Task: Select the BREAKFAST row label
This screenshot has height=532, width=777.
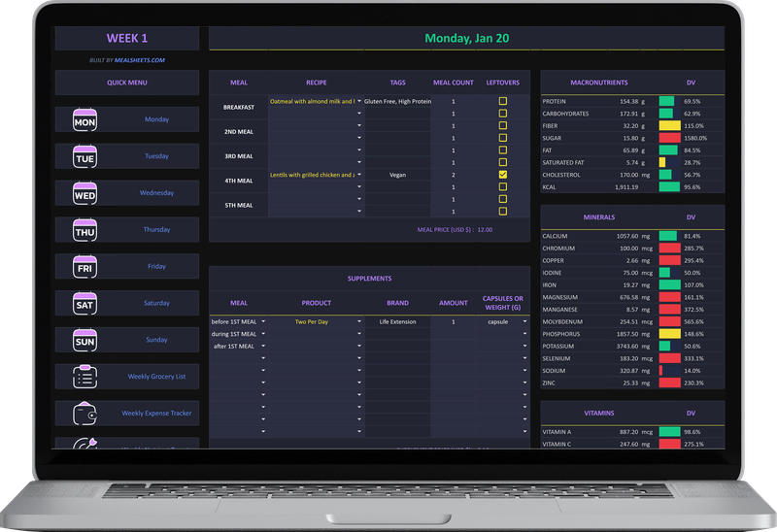Action: pos(238,107)
